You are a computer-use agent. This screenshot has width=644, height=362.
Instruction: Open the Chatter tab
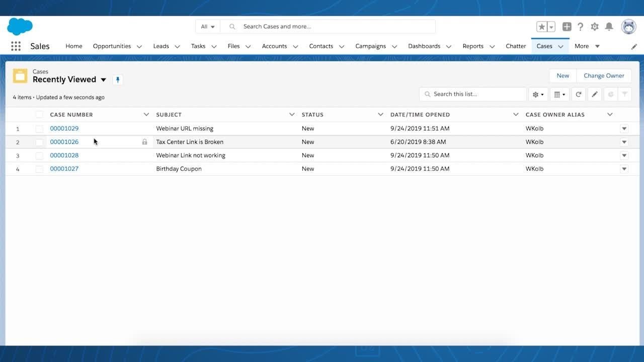516,46
